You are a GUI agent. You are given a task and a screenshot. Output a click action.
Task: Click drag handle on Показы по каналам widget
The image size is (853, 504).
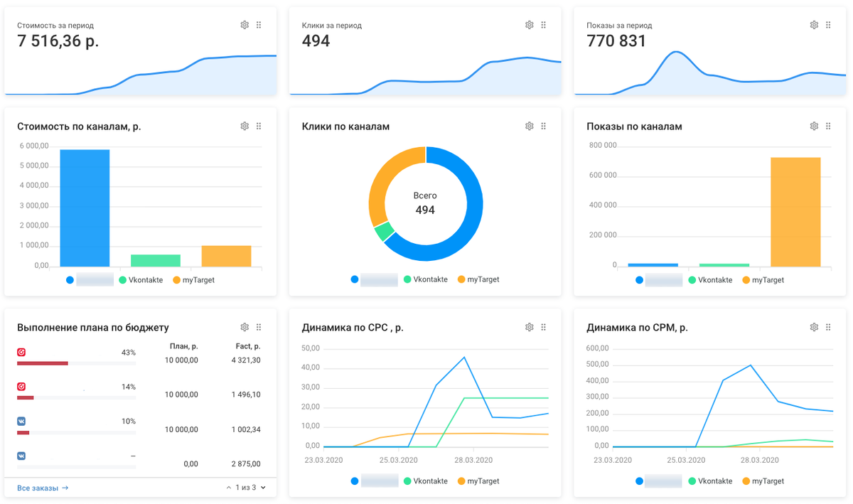click(x=828, y=126)
